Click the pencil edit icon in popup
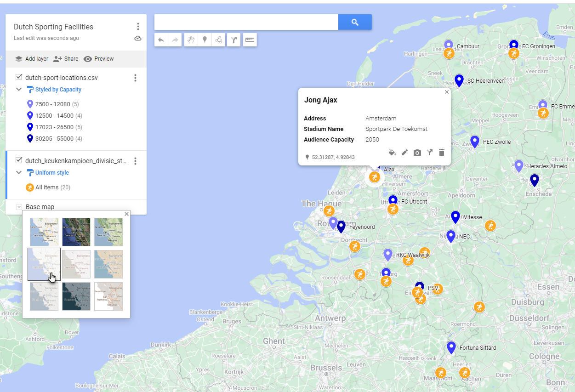Viewport: 575px width, 392px height. [x=404, y=153]
